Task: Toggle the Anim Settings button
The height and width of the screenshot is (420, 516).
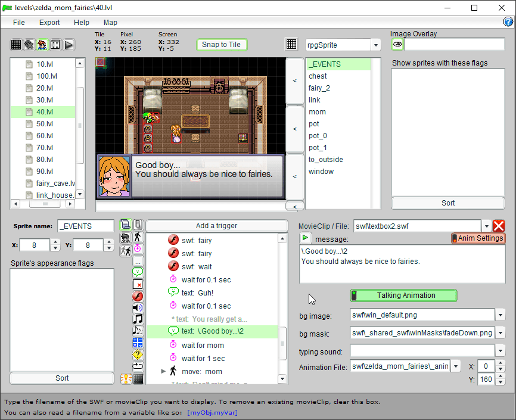Action: pyautogui.click(x=478, y=238)
